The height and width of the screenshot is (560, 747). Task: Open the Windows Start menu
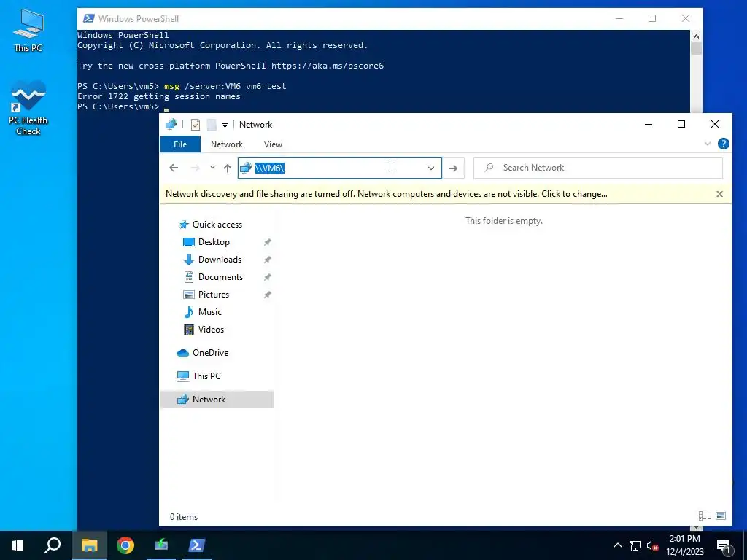[x=18, y=545]
